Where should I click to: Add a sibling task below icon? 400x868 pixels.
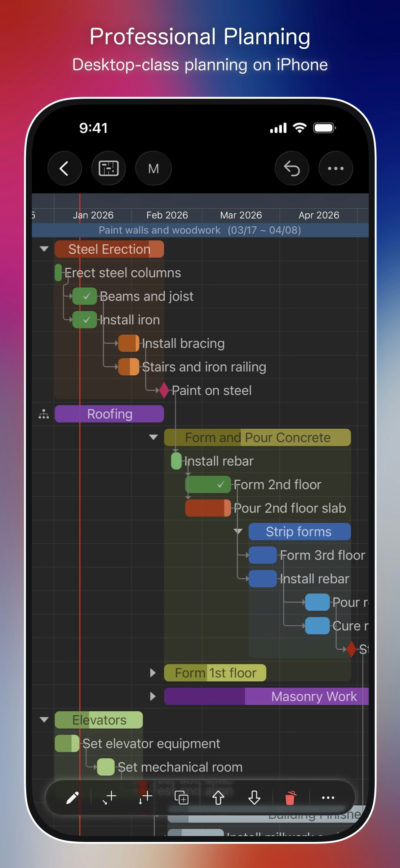tap(145, 798)
